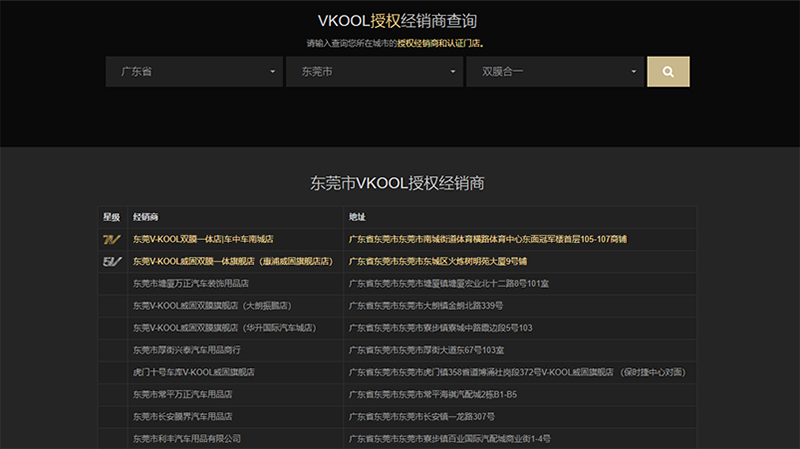Image resolution: width=800 pixels, height=449 pixels.
Task: Click the 经销商 column header
Action: pyautogui.click(x=145, y=217)
